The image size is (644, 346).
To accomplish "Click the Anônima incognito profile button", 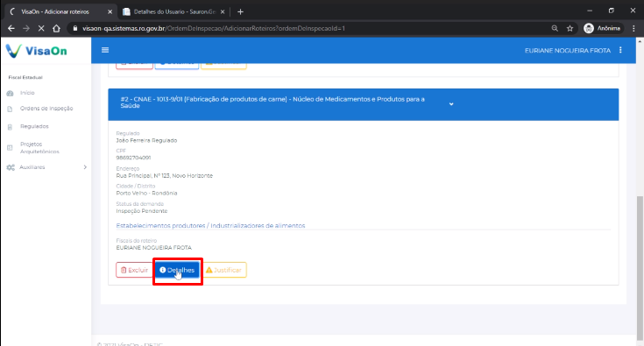I will (x=603, y=28).
